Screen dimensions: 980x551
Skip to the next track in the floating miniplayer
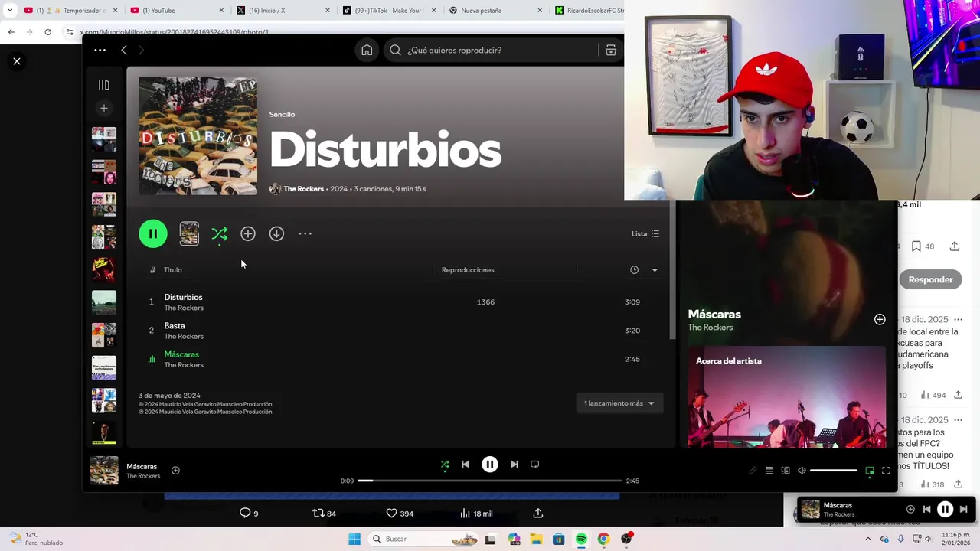click(964, 509)
